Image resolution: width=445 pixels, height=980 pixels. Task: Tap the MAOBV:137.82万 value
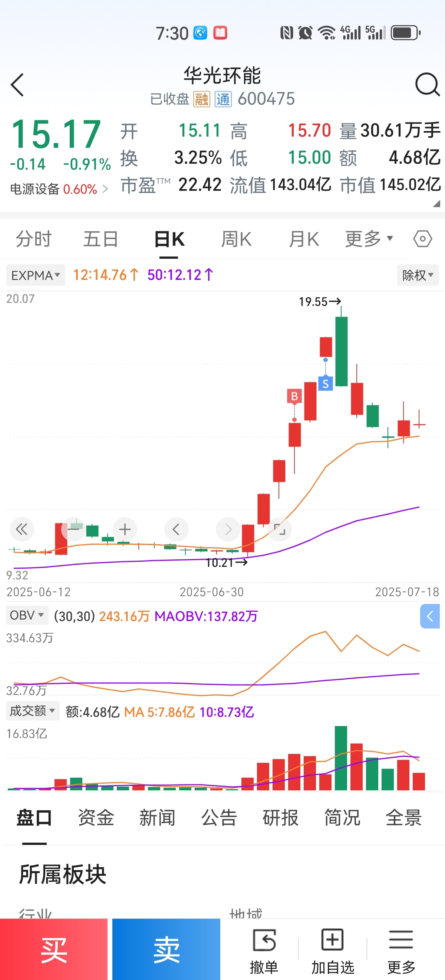(x=206, y=616)
